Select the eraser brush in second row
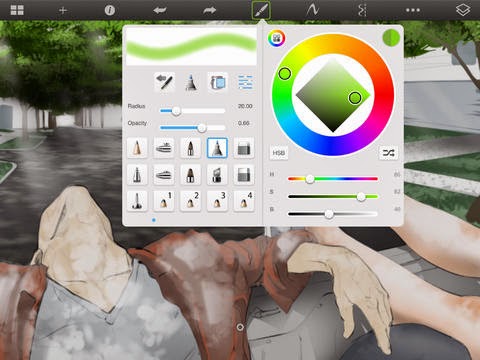Viewport: 480px width, 360px height. (244, 174)
